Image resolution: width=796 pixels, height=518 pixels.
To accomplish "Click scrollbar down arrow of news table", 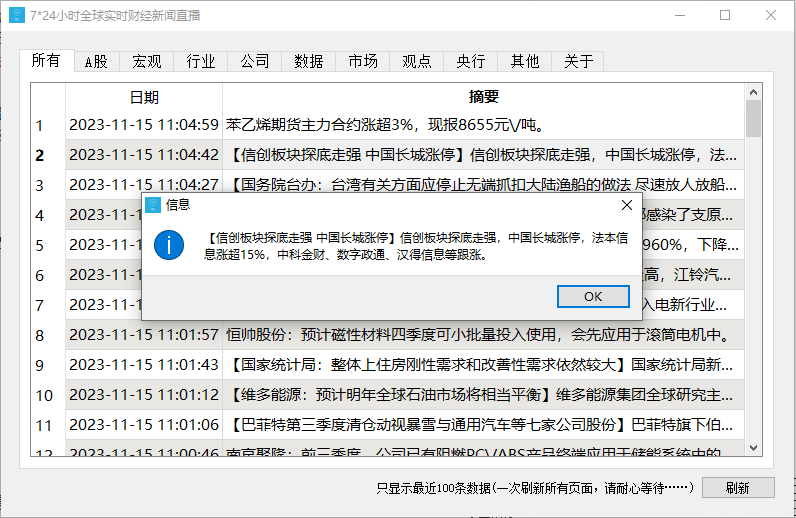I will [753, 448].
